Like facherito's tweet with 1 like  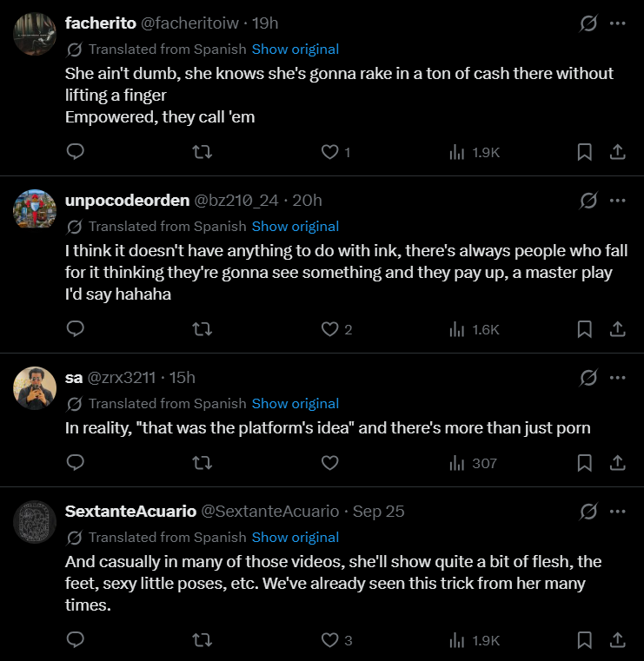coord(335,152)
